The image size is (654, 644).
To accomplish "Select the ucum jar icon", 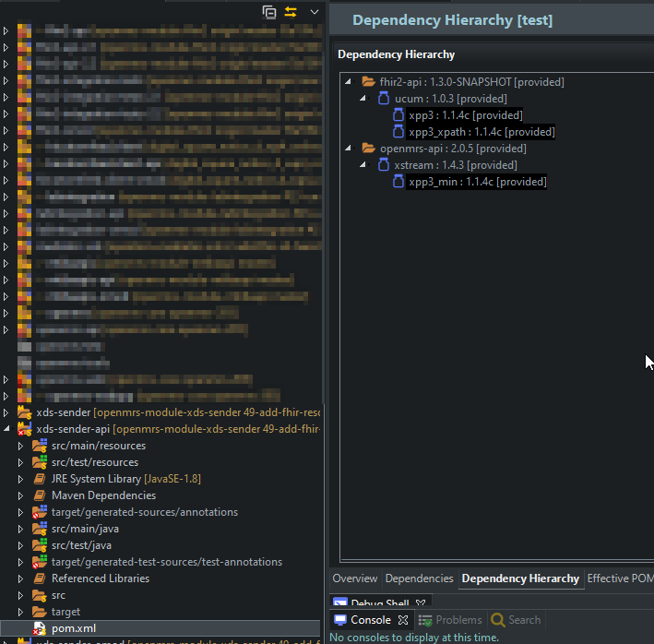I will pyautogui.click(x=384, y=98).
